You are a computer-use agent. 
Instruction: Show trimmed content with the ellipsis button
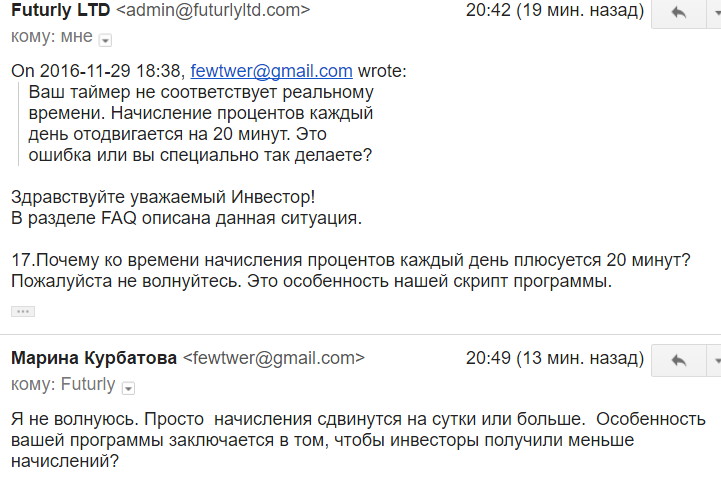coord(22,311)
